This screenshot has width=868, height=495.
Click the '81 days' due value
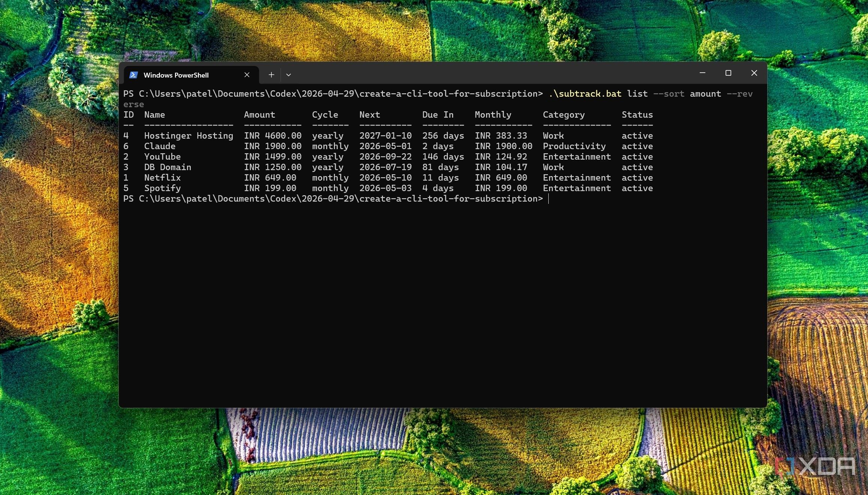pos(440,167)
